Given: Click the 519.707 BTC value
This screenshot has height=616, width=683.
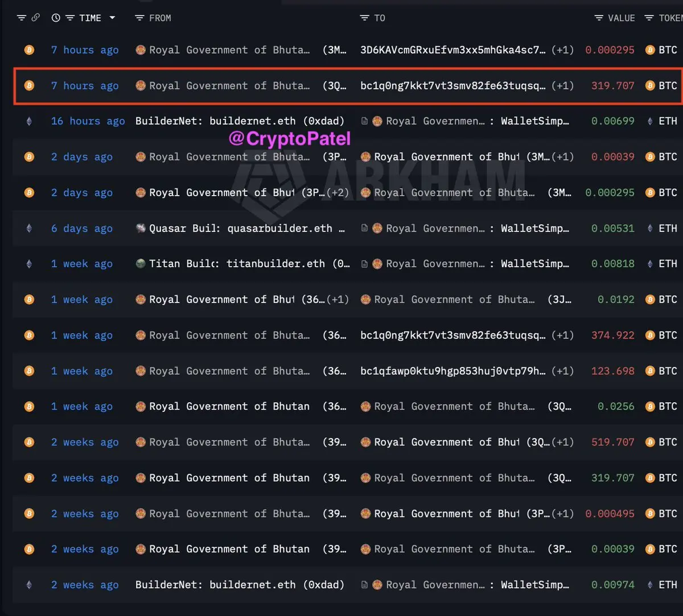Looking at the screenshot, I should 613,443.
